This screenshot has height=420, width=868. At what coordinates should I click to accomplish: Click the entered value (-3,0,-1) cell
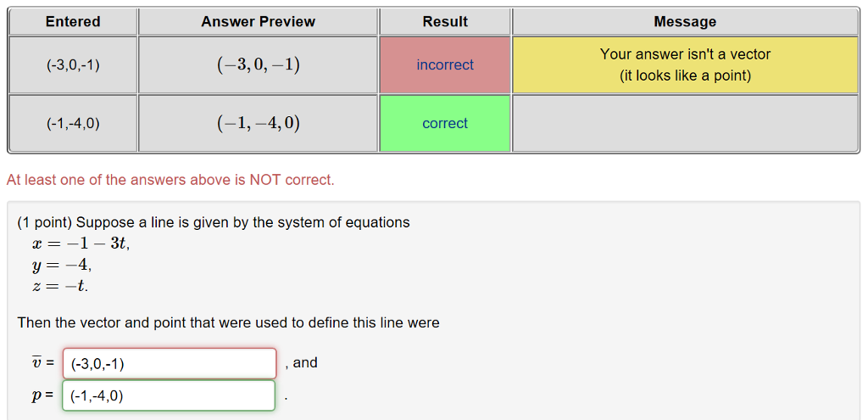73,64
